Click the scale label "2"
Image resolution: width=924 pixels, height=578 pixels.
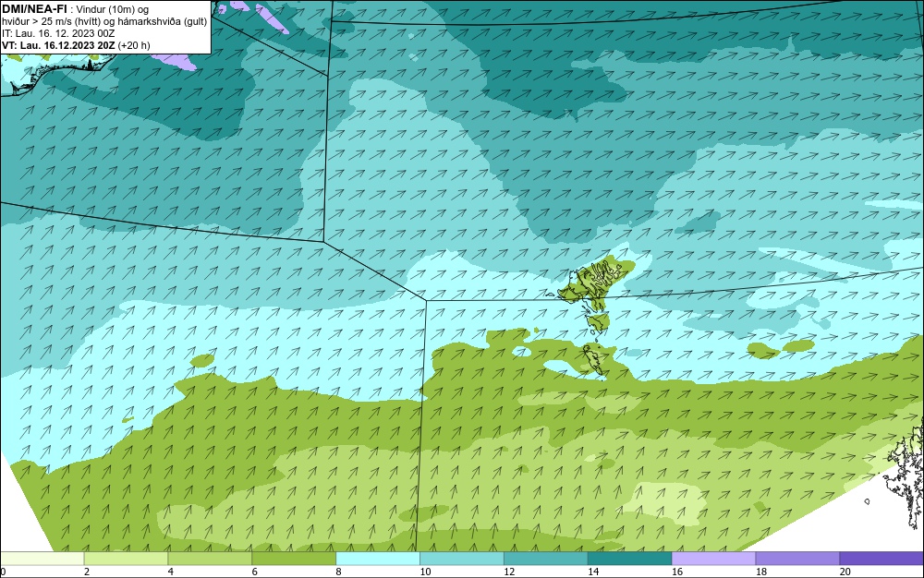[x=87, y=572]
